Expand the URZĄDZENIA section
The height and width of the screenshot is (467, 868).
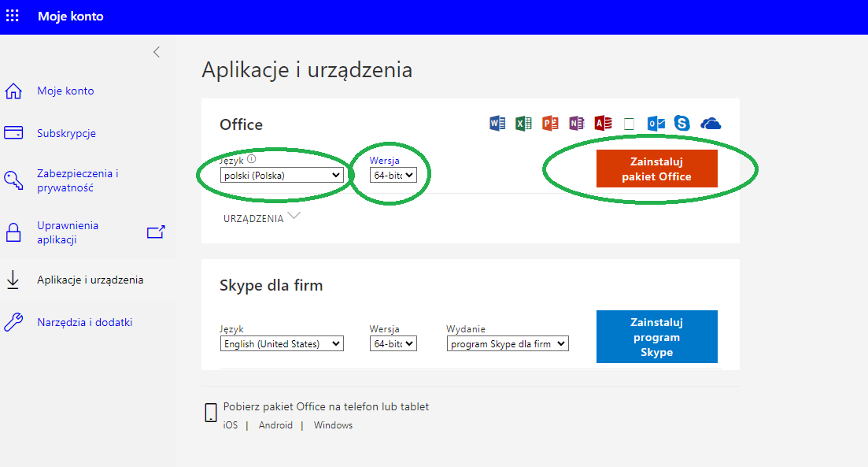(261, 217)
